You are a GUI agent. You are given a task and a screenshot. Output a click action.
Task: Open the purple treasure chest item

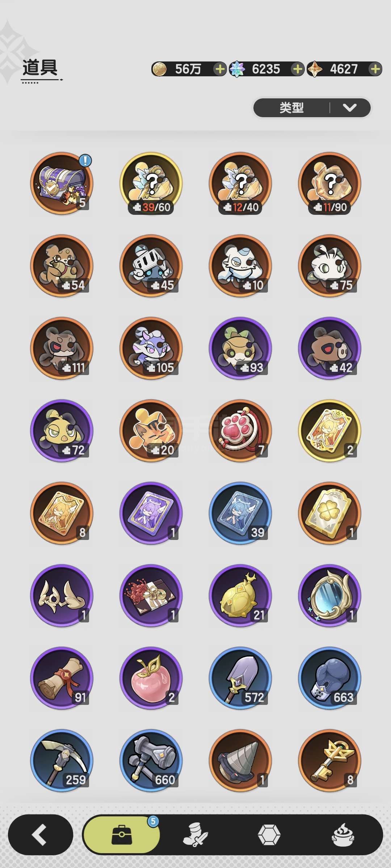(62, 183)
